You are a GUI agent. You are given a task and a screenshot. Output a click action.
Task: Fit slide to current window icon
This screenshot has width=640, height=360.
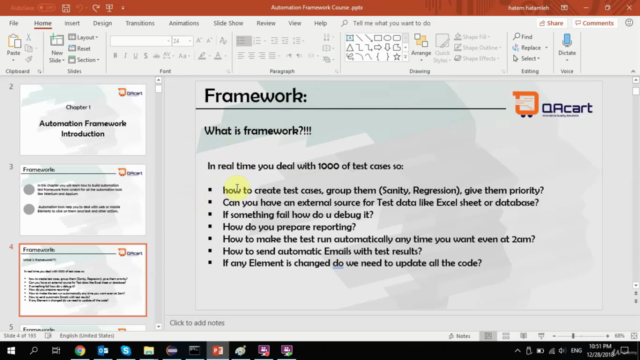pyautogui.click(x=634, y=336)
